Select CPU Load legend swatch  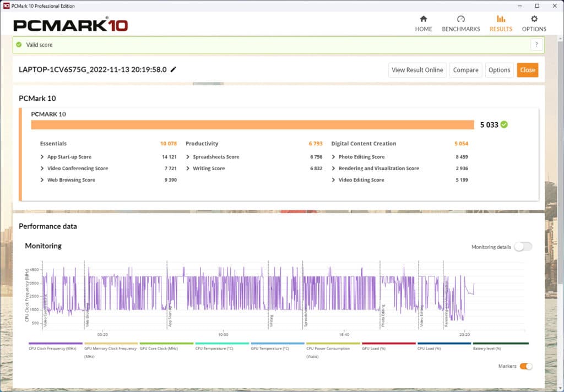(x=444, y=344)
